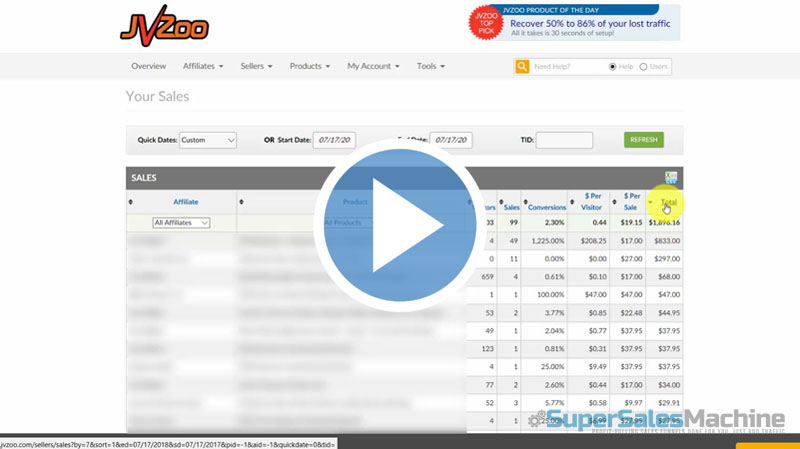800x449 pixels.
Task: Open the My Account menu
Action: point(372,67)
